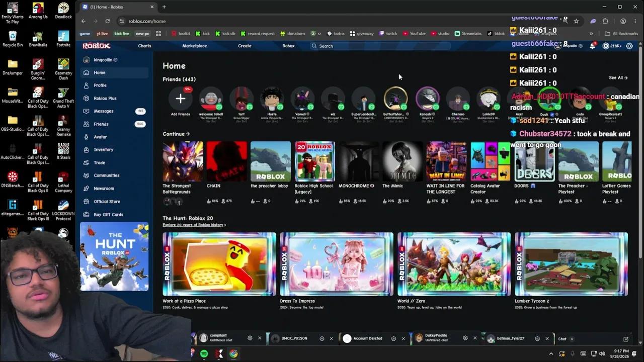Go to Marketplace tab

point(194,46)
